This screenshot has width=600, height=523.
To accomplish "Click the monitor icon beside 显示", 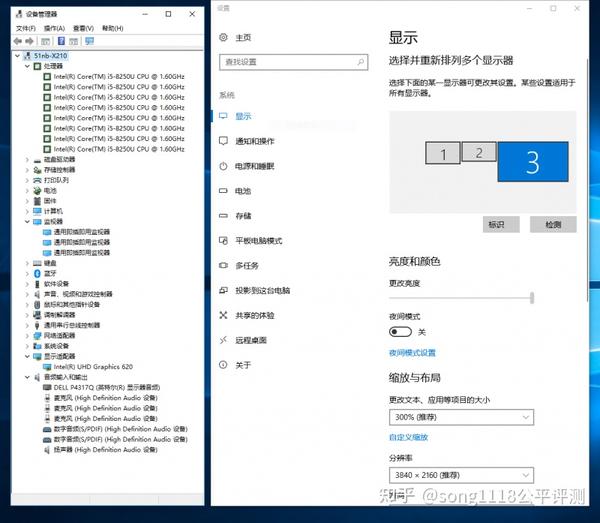I will 223,116.
